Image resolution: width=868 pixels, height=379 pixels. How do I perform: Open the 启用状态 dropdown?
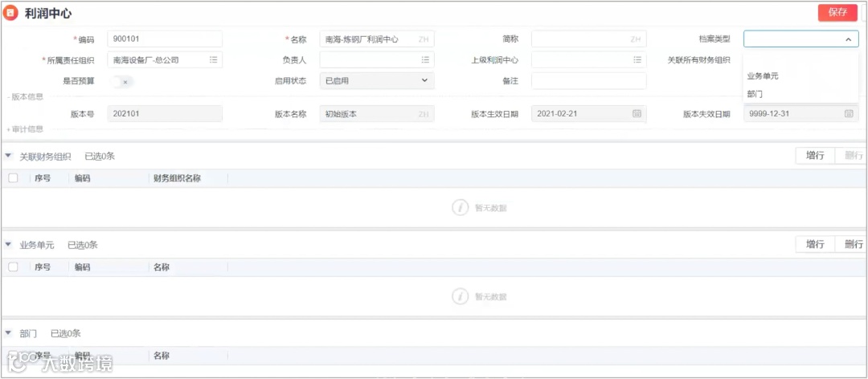pyautogui.click(x=377, y=81)
